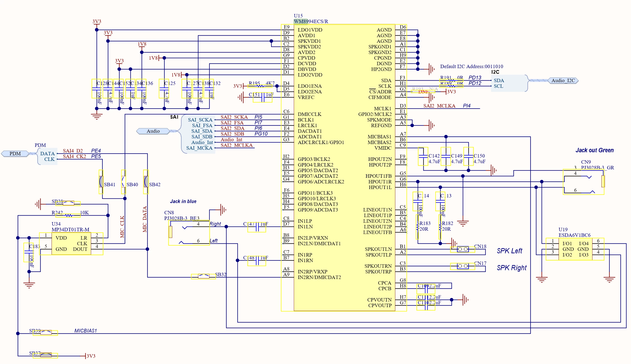Select capacitor C151 symbol near VREFC

[262, 97]
